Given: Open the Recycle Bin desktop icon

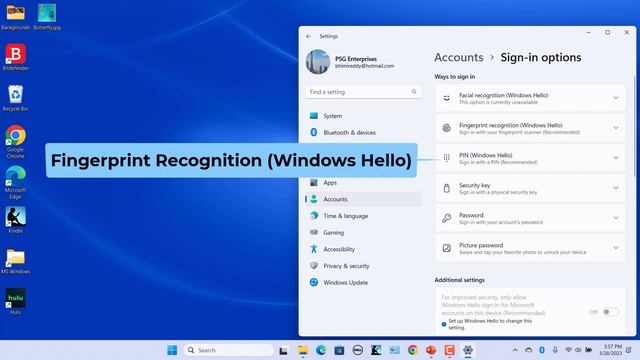Looking at the screenshot, I should coord(16,98).
